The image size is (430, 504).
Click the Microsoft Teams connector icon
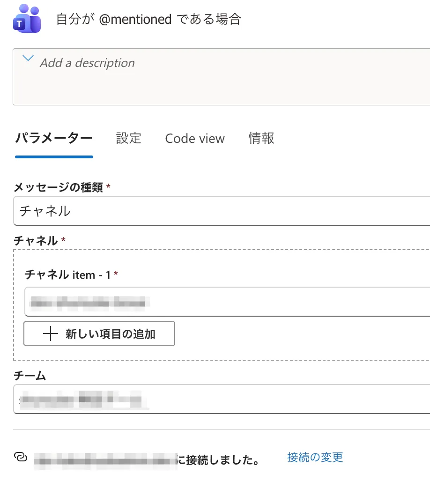(x=27, y=19)
